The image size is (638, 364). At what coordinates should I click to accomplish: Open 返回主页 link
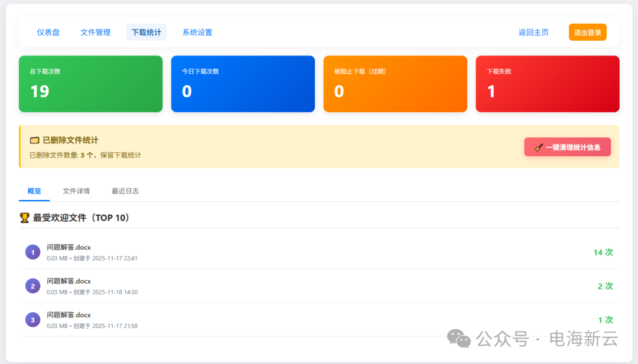533,32
